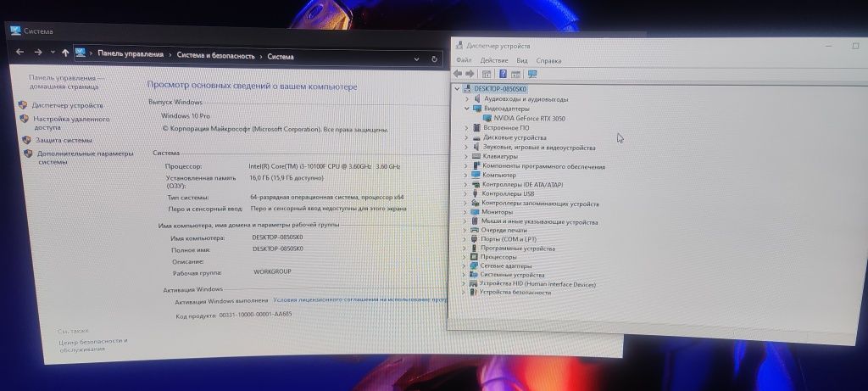Collapse the DESKTOP-0850SK0 root node
This screenshot has width=868, height=391.
click(x=457, y=88)
